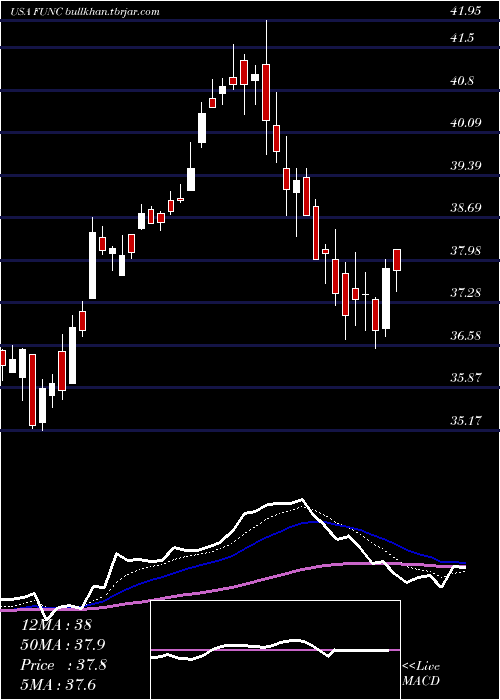Click the <<Live MACD label
Viewport: 500px width, 700px height.
click(x=421, y=674)
